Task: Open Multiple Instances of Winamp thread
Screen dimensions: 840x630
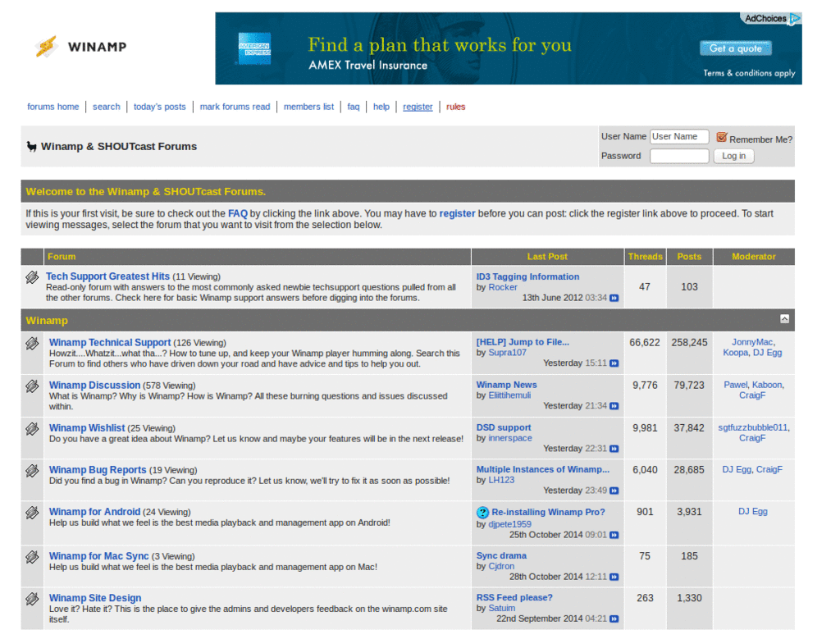Action: click(x=543, y=469)
